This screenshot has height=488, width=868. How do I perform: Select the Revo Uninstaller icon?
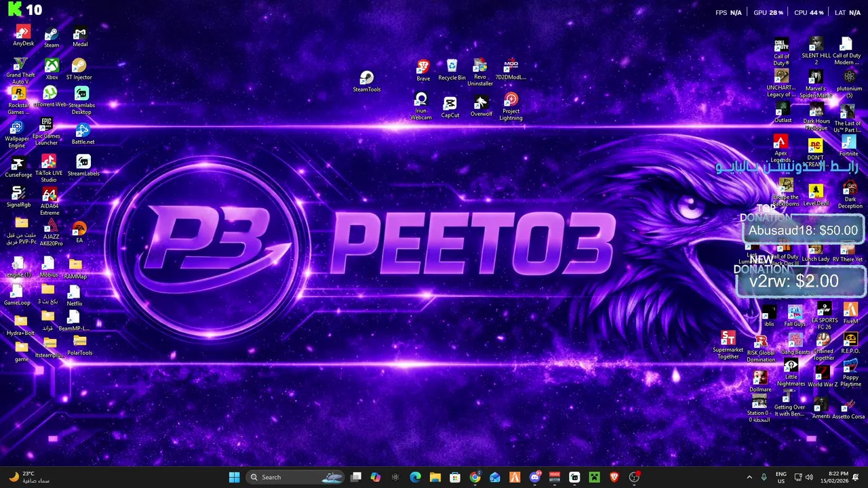479,73
